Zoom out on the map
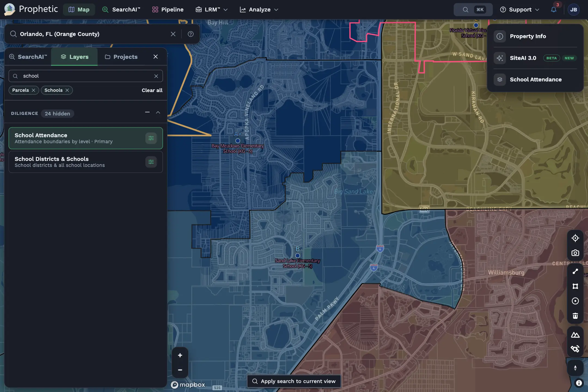The image size is (588, 392). pos(180,370)
